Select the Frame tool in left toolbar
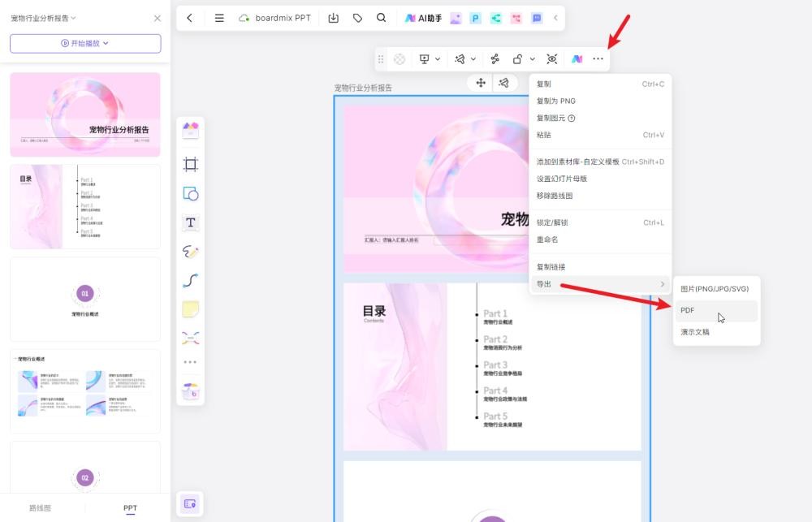 point(191,165)
